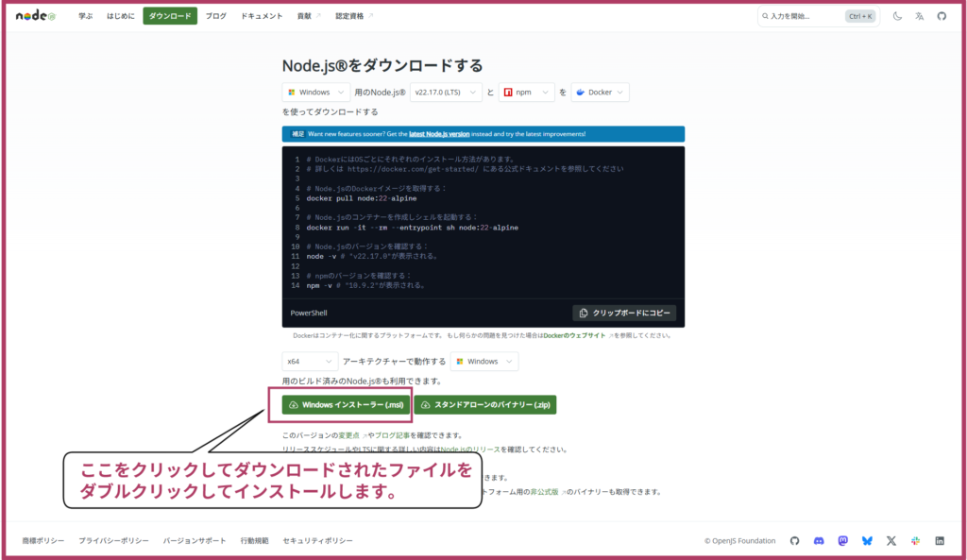Screen dimensions: 967x560
Task: Open the 認定資格 navigation link
Action: [354, 16]
